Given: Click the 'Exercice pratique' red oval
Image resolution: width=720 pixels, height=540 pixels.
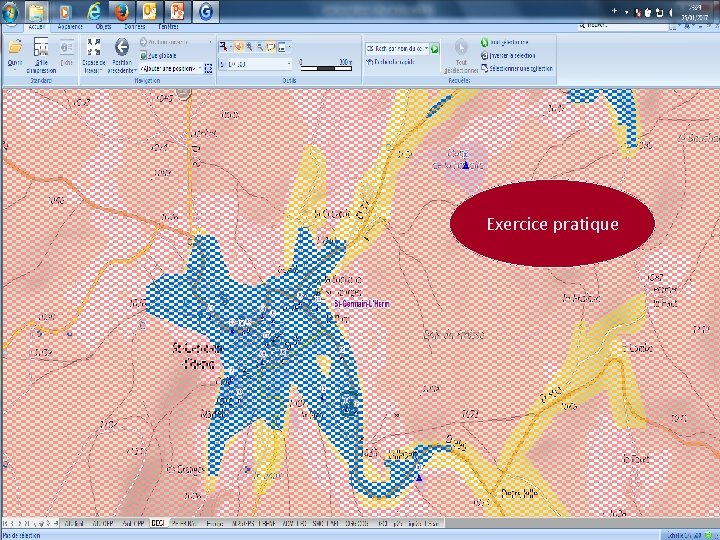Looking at the screenshot, I should tap(552, 223).
